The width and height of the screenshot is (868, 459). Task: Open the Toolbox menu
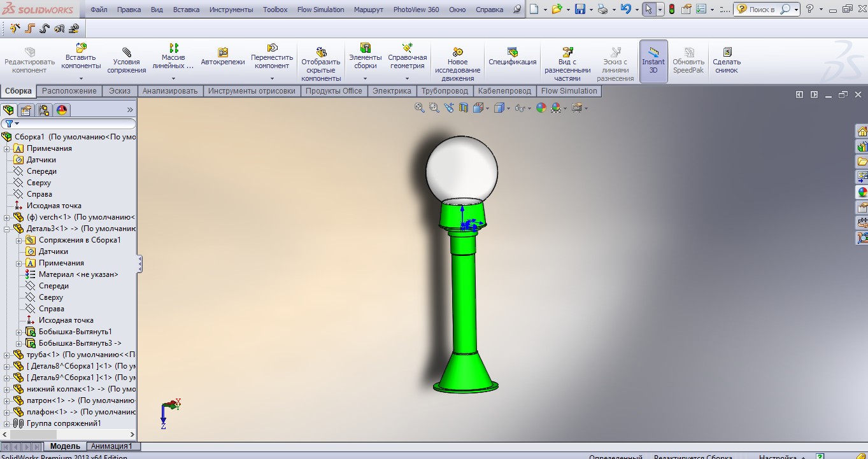(x=275, y=10)
